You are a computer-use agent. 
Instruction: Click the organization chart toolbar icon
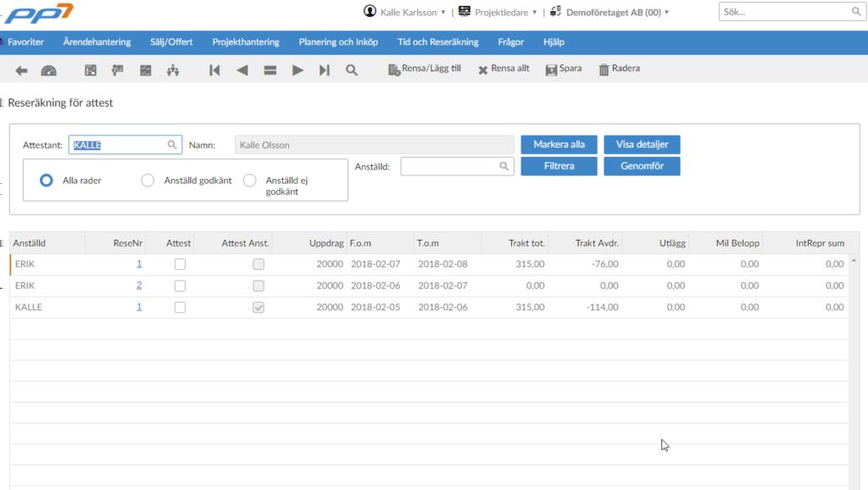(x=173, y=70)
